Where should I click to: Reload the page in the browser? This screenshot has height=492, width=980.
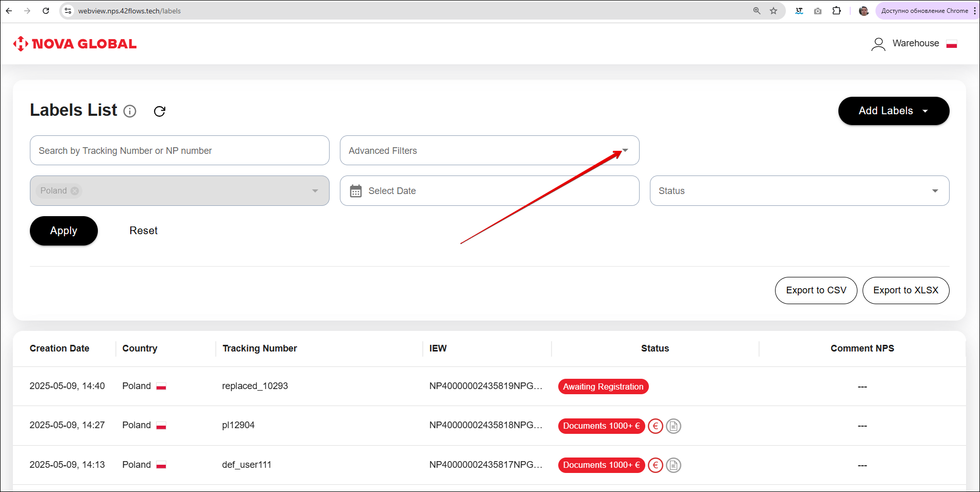tap(46, 11)
